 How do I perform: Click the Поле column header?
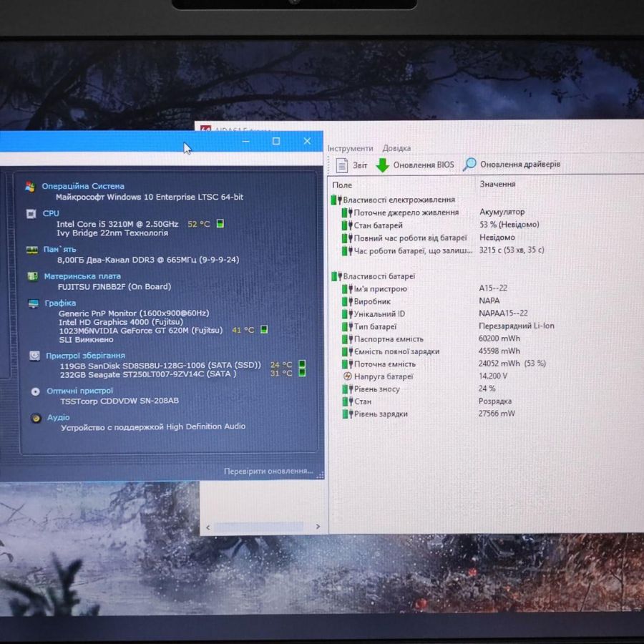(x=342, y=185)
